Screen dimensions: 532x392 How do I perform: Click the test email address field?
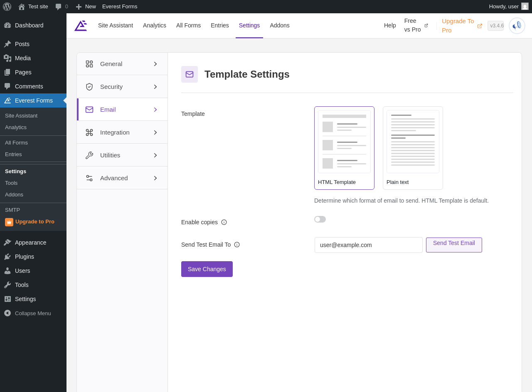click(369, 245)
